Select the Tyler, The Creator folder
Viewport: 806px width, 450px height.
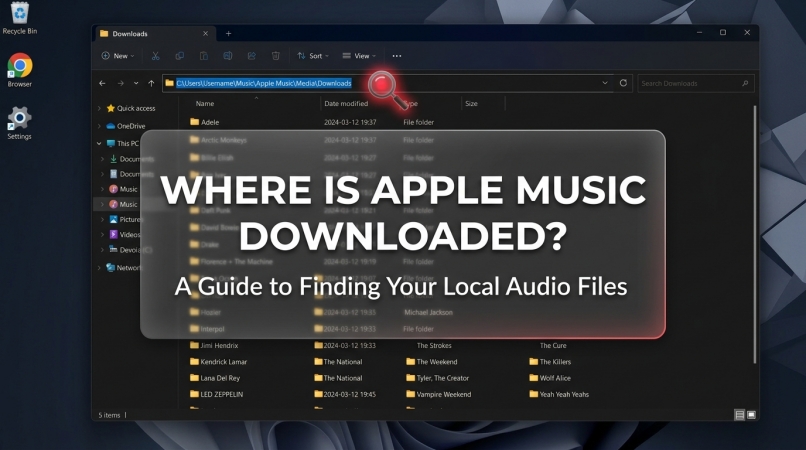click(437, 377)
